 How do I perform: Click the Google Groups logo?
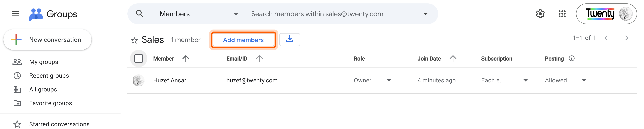[x=53, y=14]
